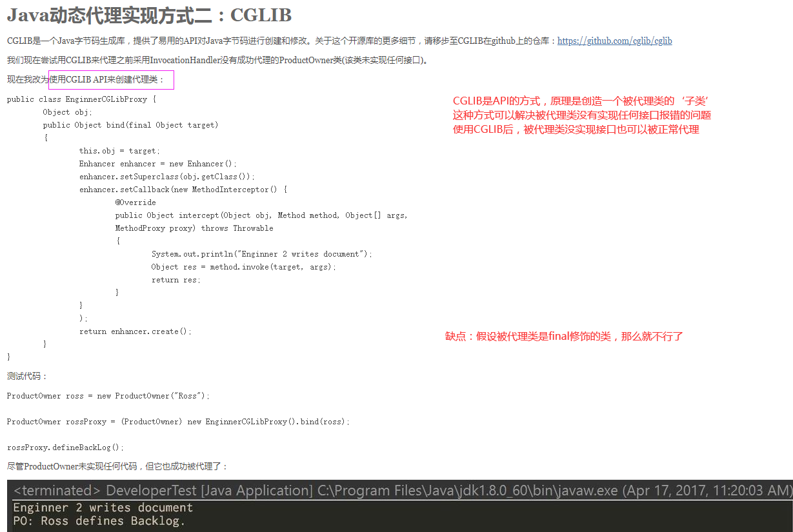Click the red note "缺点：假设被代理类是final修饰的类"
This screenshot has height=532, width=793.
[x=564, y=337]
